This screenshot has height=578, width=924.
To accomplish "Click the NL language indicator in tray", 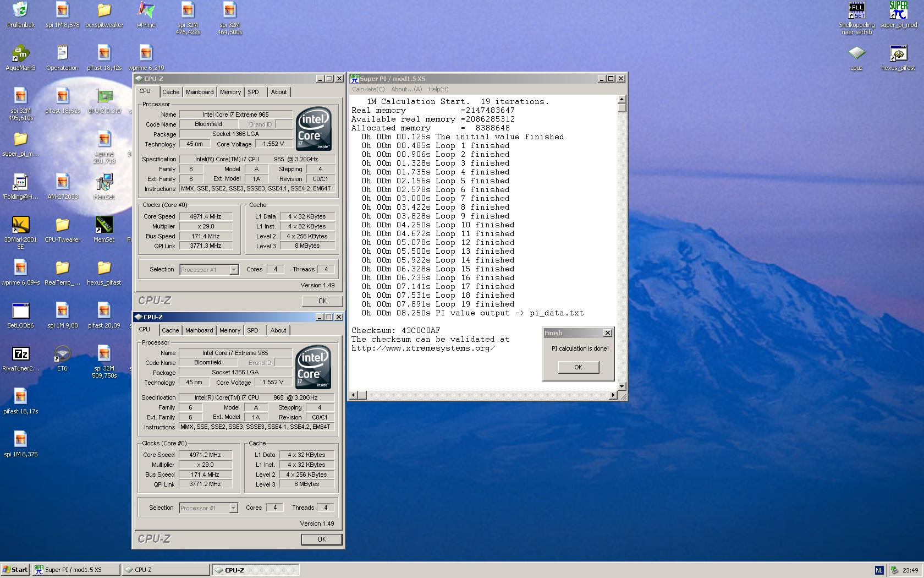I will pyautogui.click(x=879, y=570).
